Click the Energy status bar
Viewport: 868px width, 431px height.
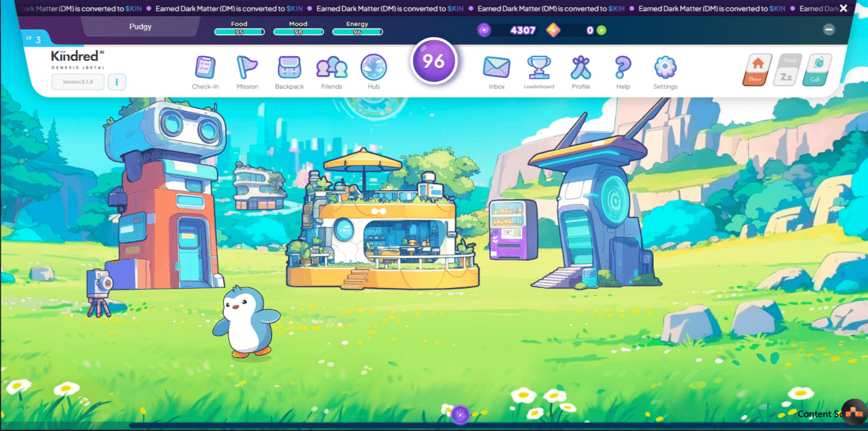click(357, 32)
